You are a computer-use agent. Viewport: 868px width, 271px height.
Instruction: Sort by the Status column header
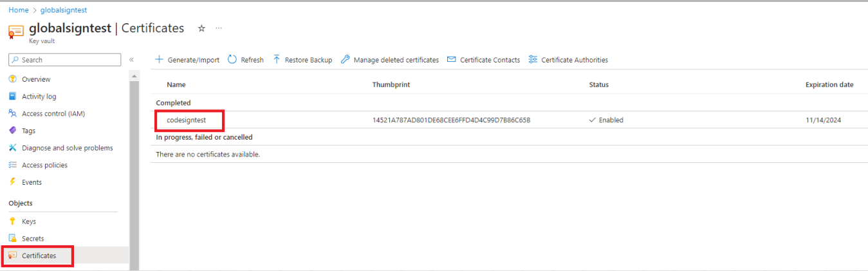click(599, 85)
